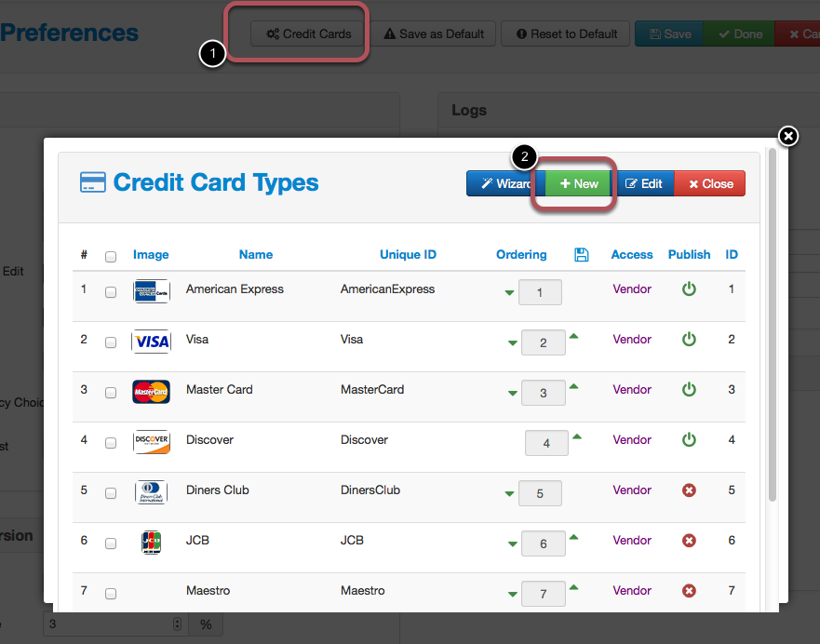The image size is (820, 644).
Task: Move Maestro up in ordering
Action: (573, 587)
